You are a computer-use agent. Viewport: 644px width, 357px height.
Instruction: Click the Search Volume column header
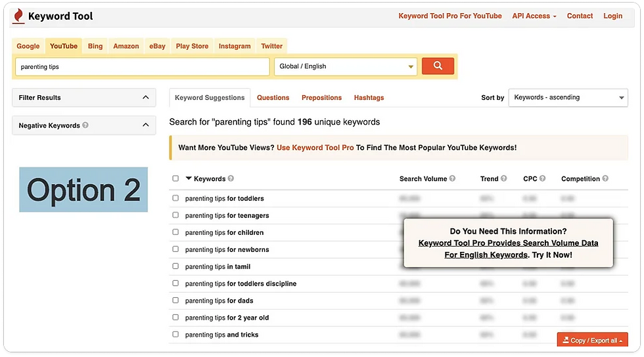pos(423,179)
